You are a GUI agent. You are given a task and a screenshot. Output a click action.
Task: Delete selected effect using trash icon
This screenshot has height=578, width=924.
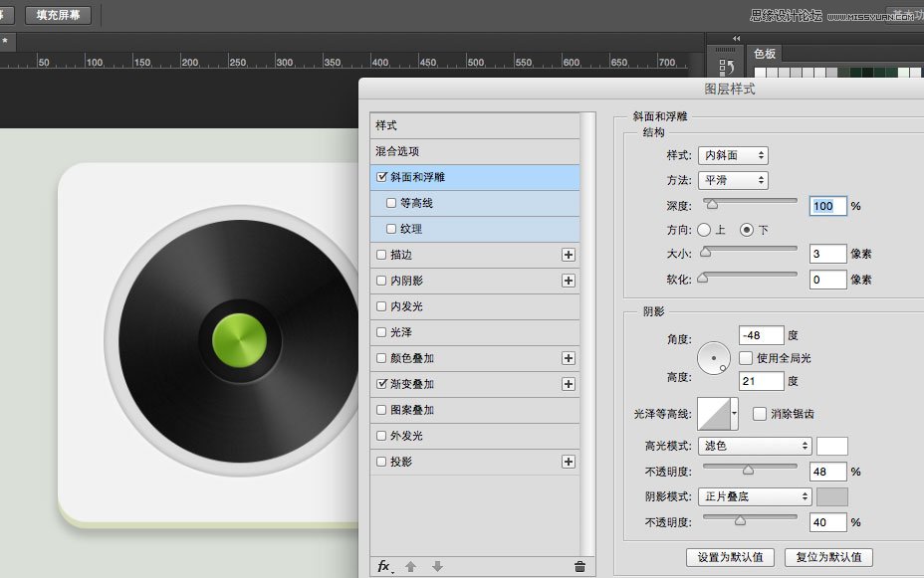tap(579, 565)
